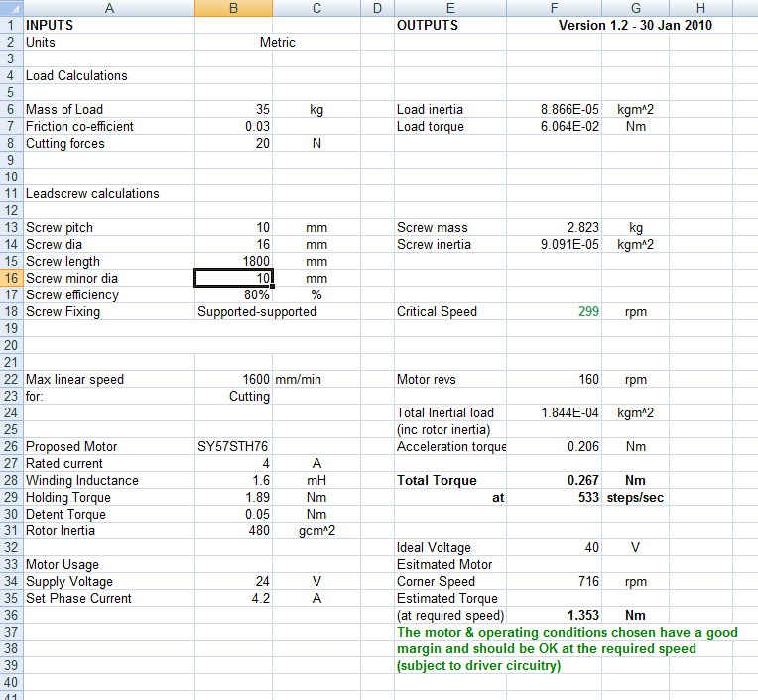This screenshot has width=758, height=700.
Task: Select column B header
Action: pos(234,8)
